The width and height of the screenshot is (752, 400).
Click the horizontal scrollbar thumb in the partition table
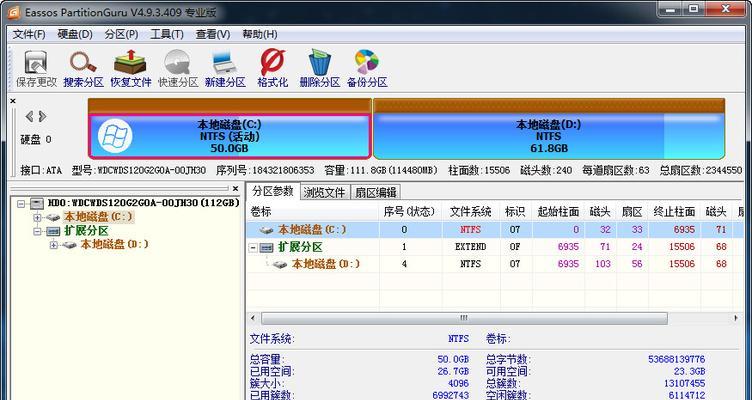pyautogui.click(x=464, y=318)
